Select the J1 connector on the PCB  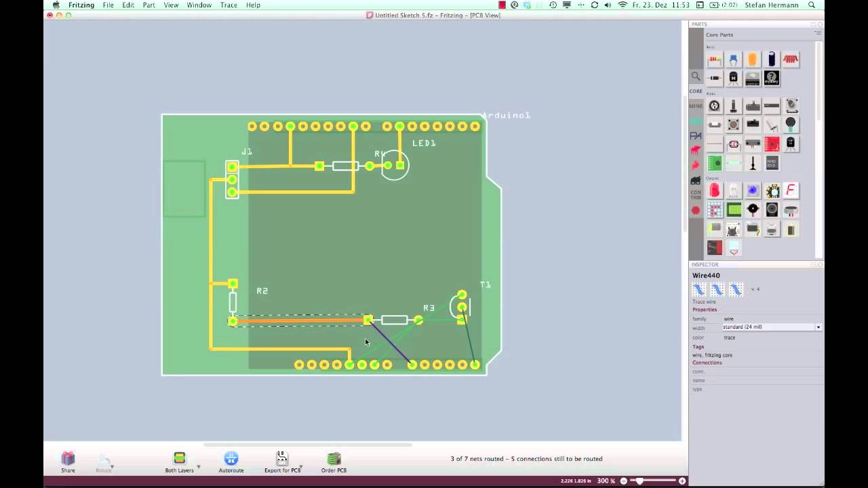[232, 179]
